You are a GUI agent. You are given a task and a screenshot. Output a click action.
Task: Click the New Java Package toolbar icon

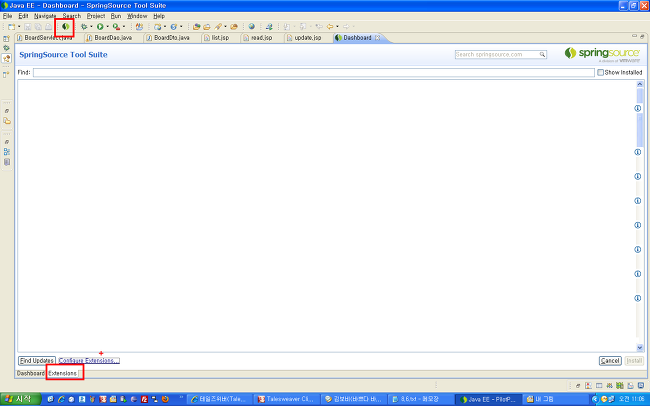tap(158, 27)
